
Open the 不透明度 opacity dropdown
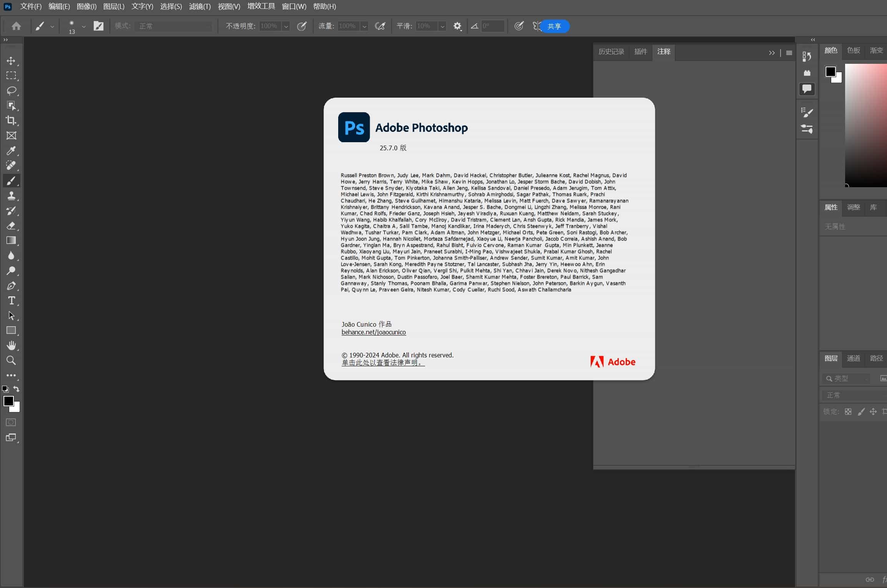point(286,26)
